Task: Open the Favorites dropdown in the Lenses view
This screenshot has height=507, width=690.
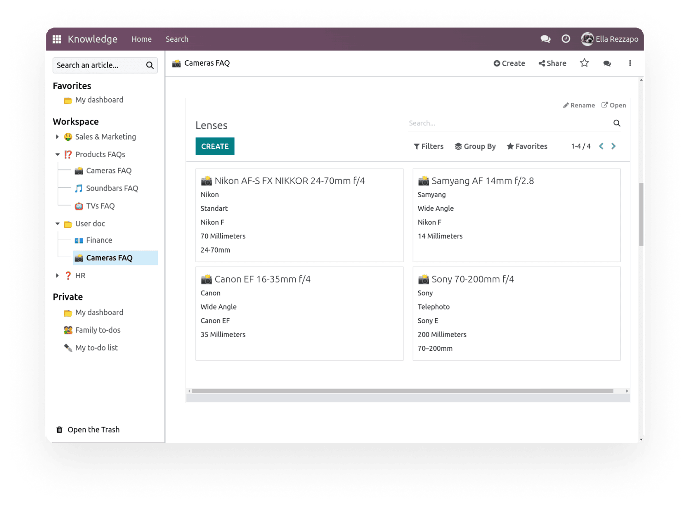Action: pyautogui.click(x=527, y=146)
